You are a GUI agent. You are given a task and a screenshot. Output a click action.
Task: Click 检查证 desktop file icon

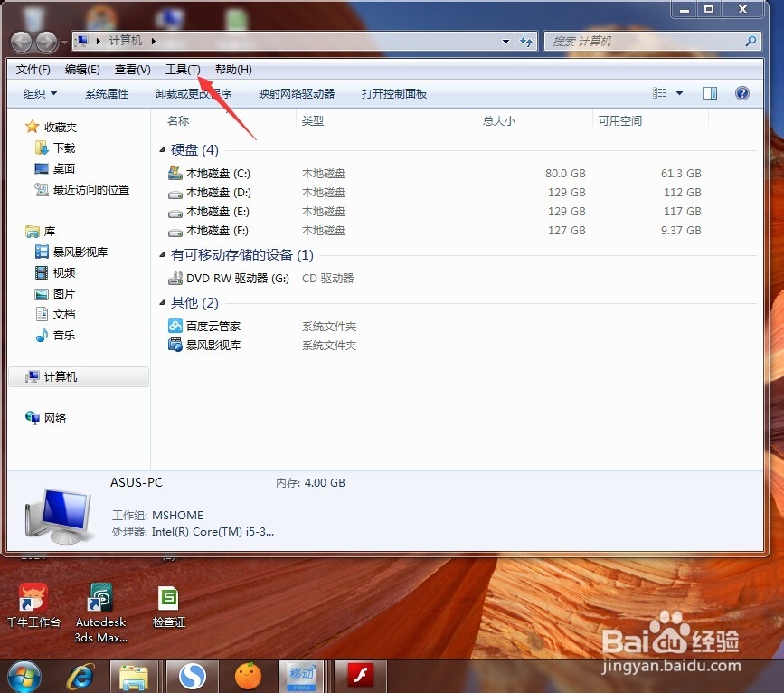[168, 606]
